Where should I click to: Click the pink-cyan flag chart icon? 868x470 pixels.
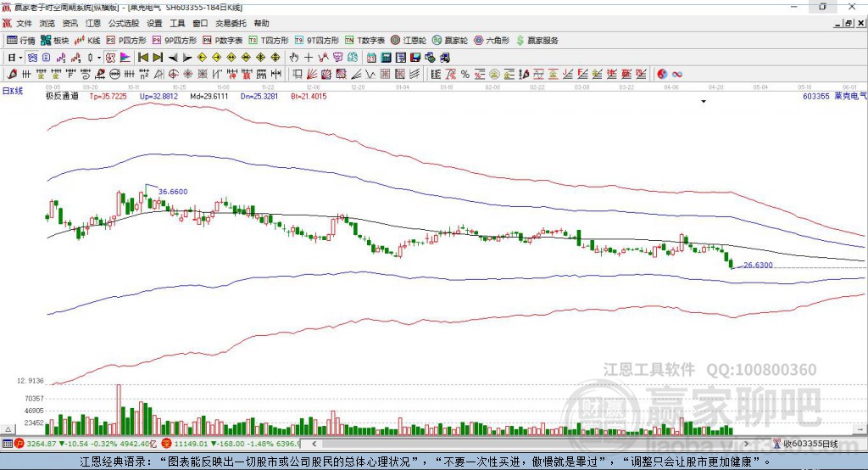click(125, 58)
